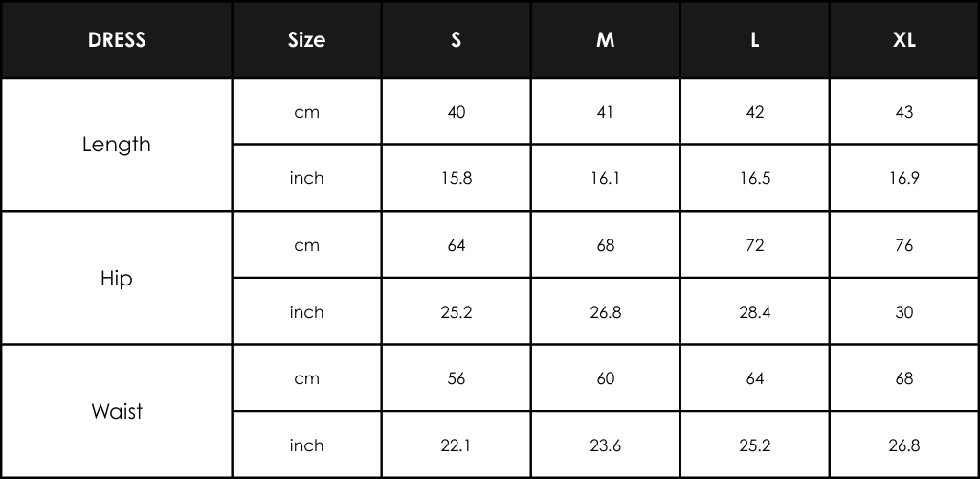
Task: Click the Length cm value 43
Action: click(x=904, y=111)
